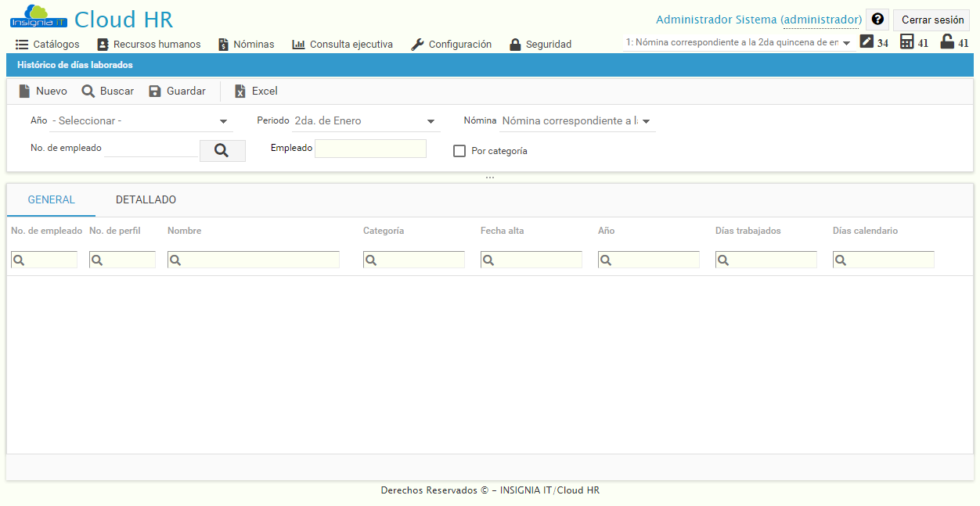Click the Guardar save icon
Viewport: 980px width, 506px height.
[x=154, y=91]
